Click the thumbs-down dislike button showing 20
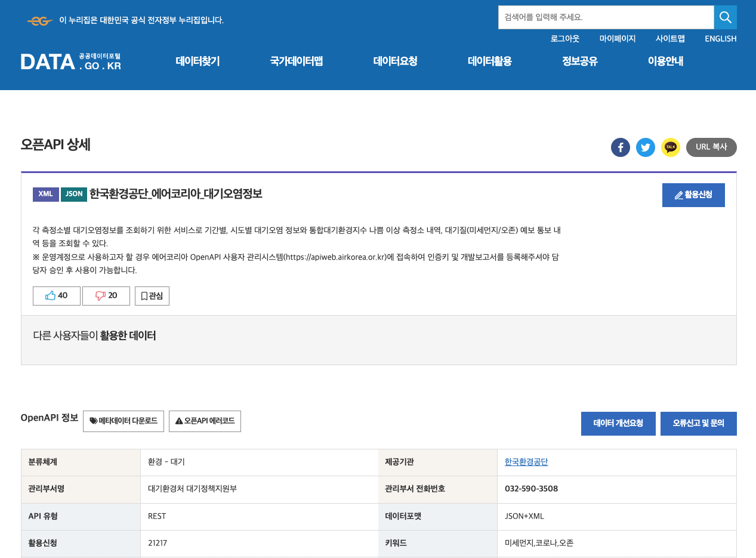This screenshot has height=558, width=756. pyautogui.click(x=106, y=295)
